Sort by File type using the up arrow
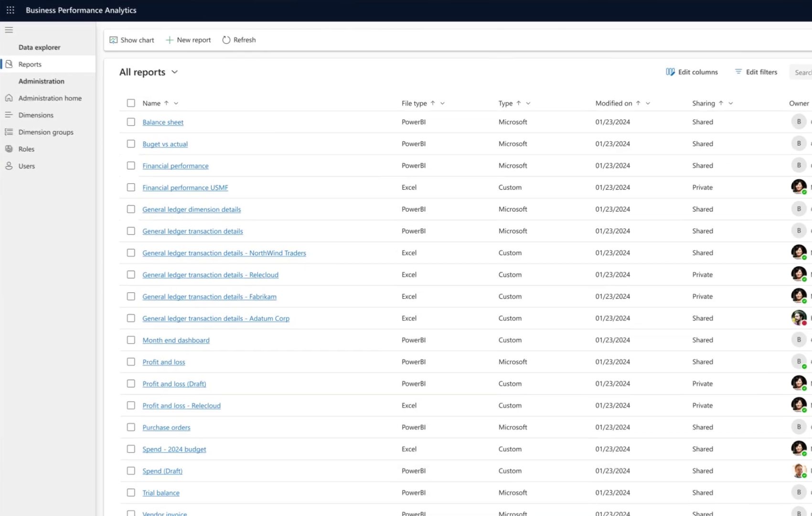Viewport: 812px width, 516px height. (433, 103)
